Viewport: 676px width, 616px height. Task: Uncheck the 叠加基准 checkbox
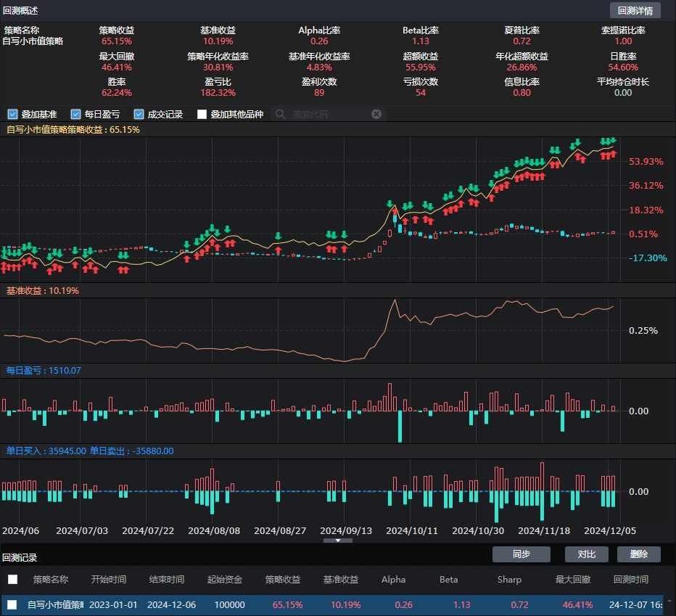(x=12, y=114)
